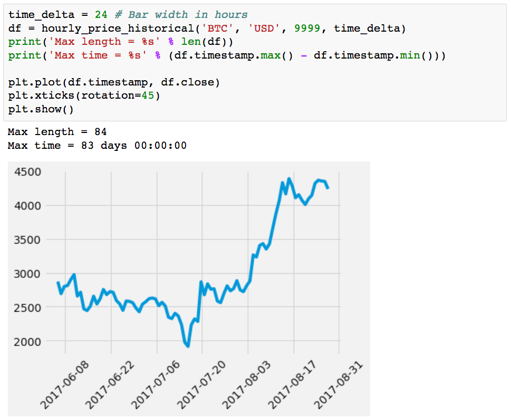Click the 9999 numeric argument

click(307, 28)
